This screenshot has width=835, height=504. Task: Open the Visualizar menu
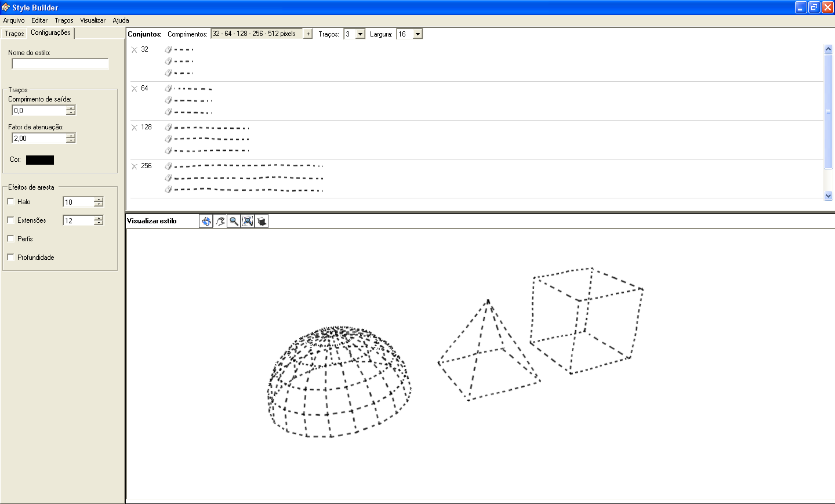click(93, 20)
